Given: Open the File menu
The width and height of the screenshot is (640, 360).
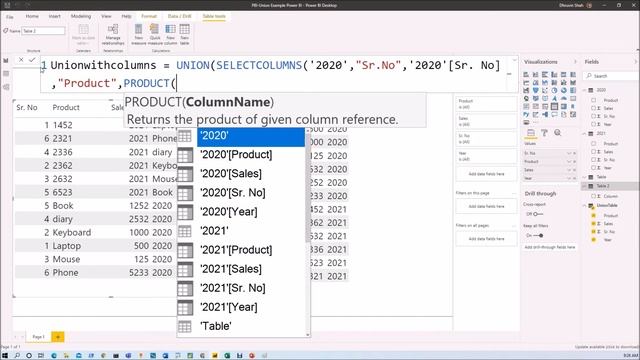Looking at the screenshot, I should click(9, 17).
